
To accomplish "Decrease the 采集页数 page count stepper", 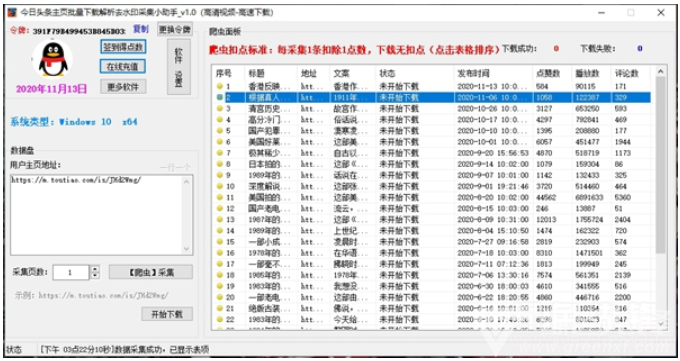I will click(x=95, y=276).
